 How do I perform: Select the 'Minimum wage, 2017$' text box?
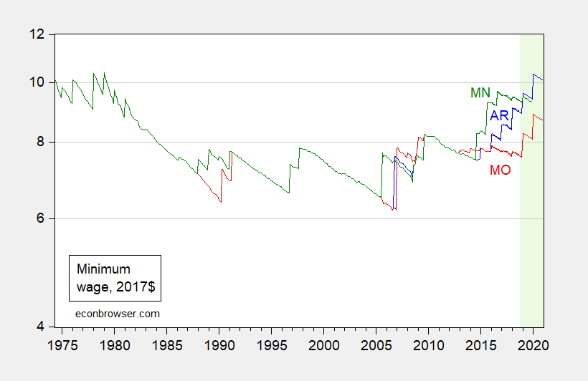[x=115, y=279]
